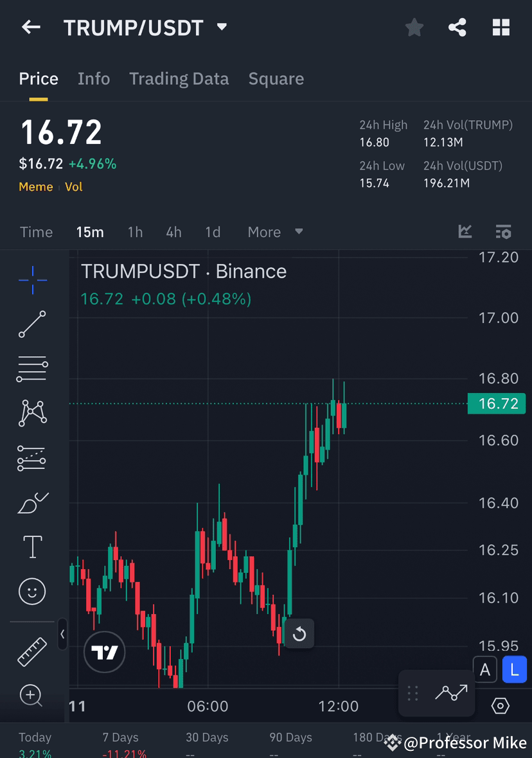Open the magnifier zoom tool
Viewport: 532px width, 758px height.
tap(32, 696)
